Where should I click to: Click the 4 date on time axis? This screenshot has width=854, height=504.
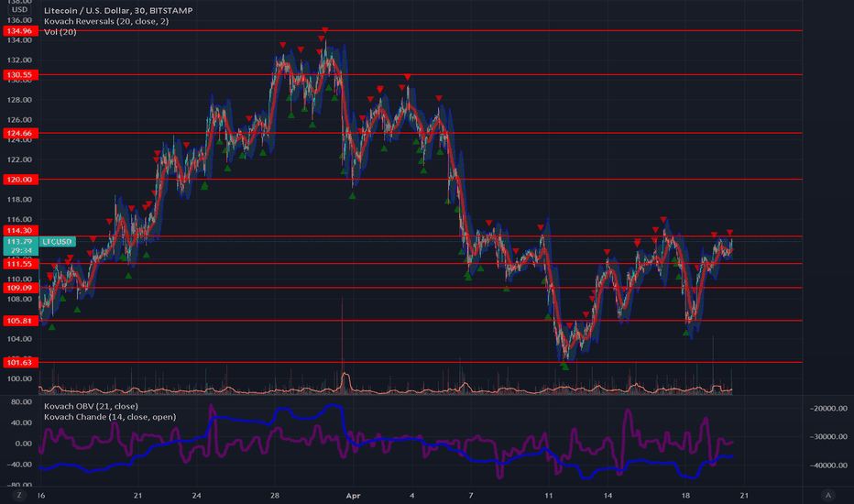[411, 496]
